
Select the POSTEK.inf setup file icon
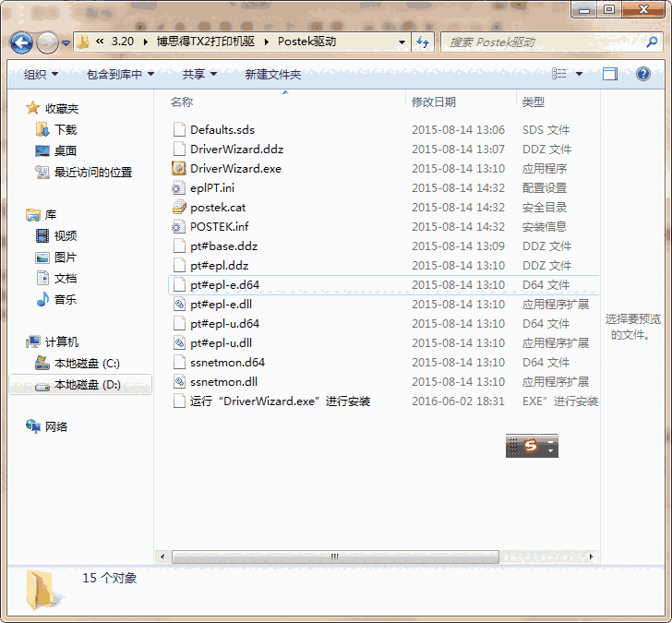pyautogui.click(x=179, y=227)
